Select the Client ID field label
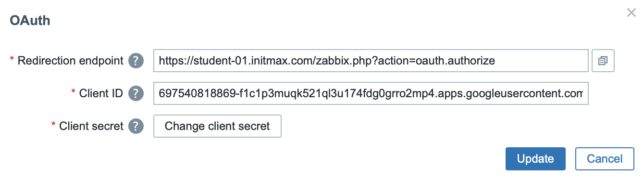 click(x=101, y=93)
